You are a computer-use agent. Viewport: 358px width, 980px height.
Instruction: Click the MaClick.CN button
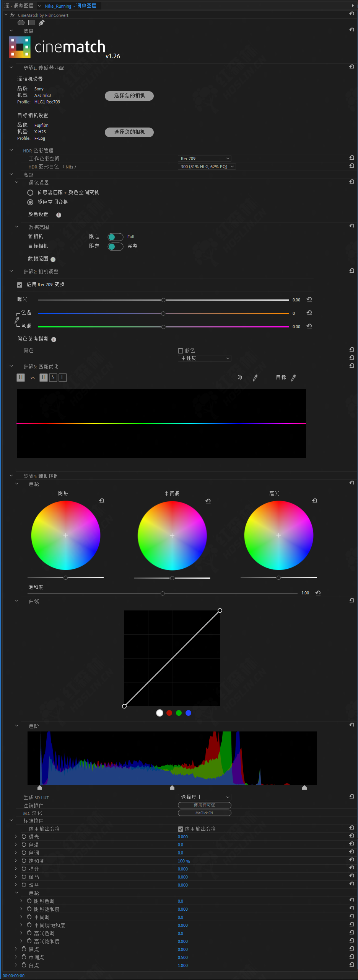[205, 813]
